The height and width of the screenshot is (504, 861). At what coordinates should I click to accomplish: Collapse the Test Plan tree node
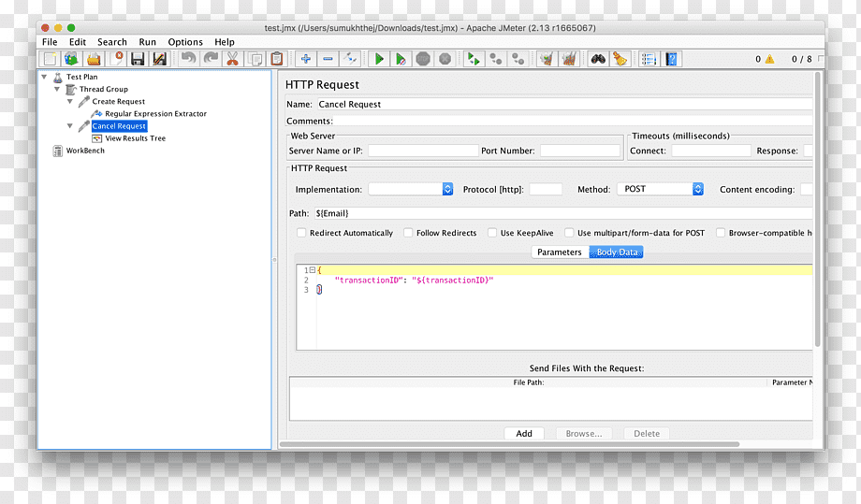[45, 77]
